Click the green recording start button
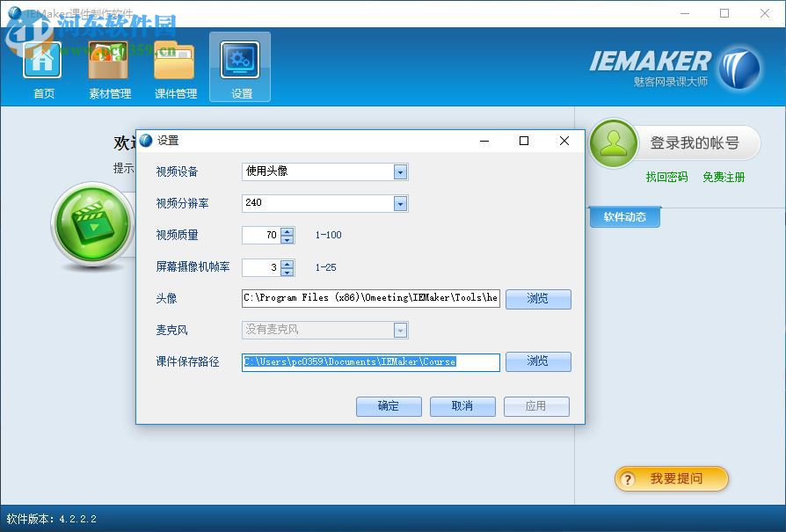Screen dimensions: 786x532 pyautogui.click(x=92, y=224)
